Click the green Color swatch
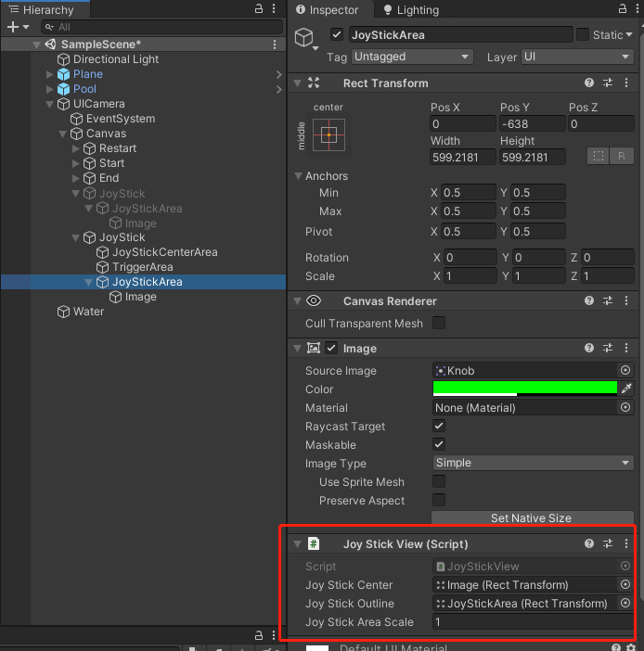Screen dimensions: 644x651 click(x=524, y=389)
